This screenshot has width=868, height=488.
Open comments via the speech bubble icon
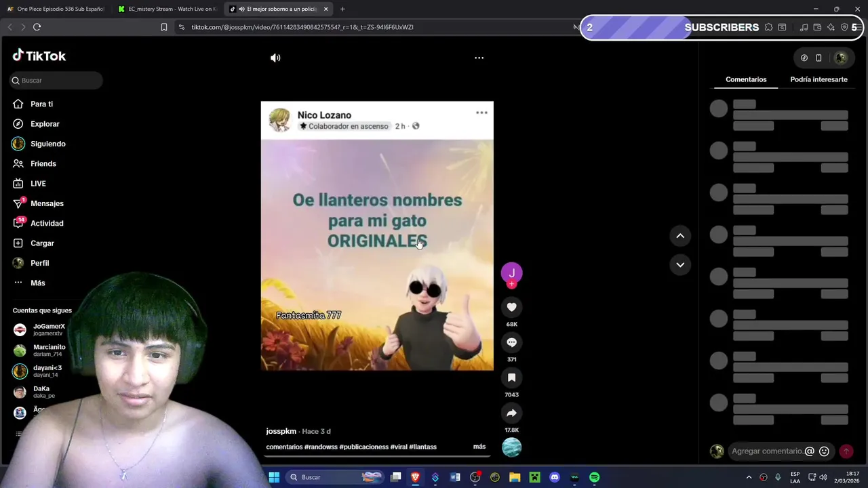[x=511, y=342]
